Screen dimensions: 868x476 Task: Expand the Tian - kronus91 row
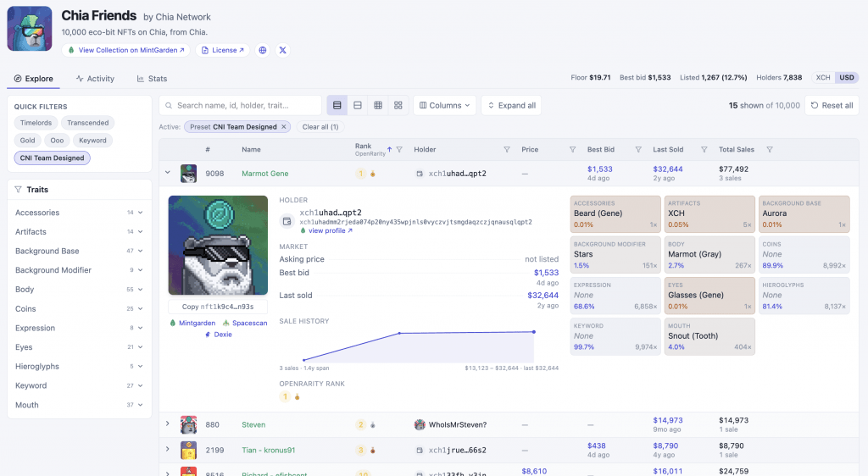coord(168,449)
